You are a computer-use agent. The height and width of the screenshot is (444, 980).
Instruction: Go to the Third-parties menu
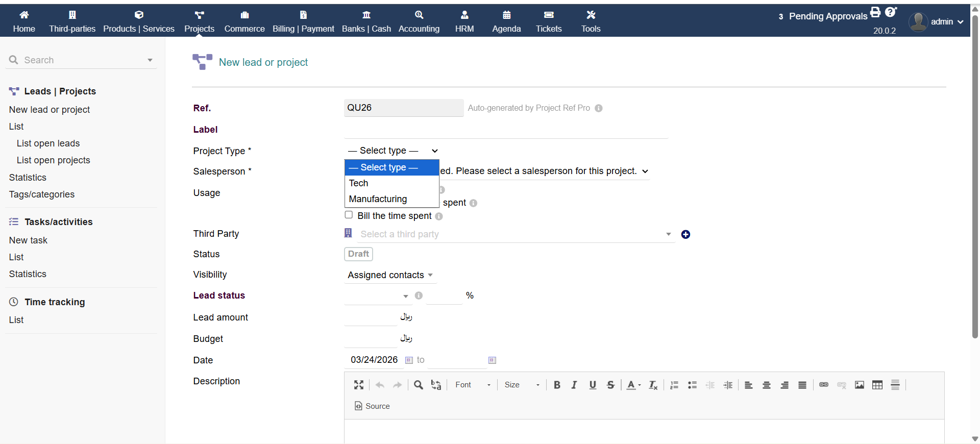(x=72, y=21)
